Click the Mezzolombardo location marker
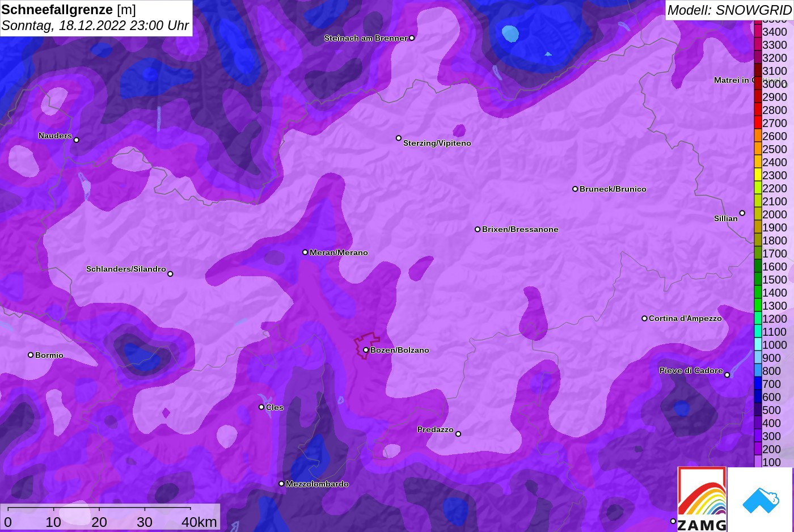 tap(281, 484)
